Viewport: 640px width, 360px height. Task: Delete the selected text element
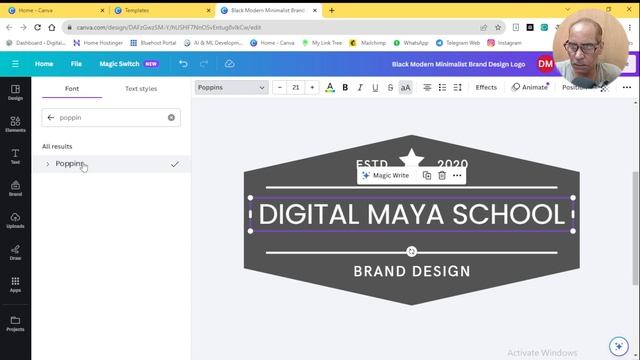[442, 176]
